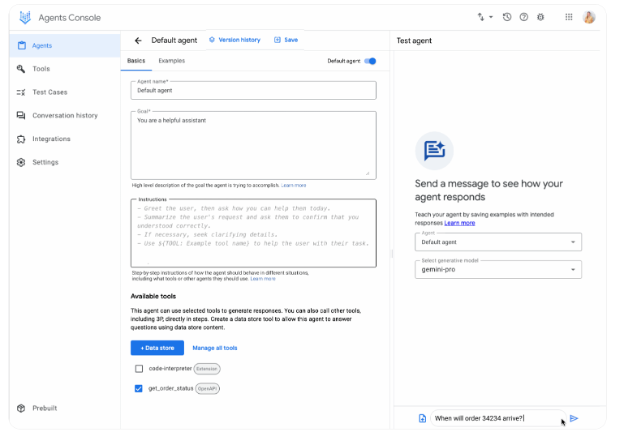Save the agent
This screenshot has height=432, width=624.
[x=286, y=40]
